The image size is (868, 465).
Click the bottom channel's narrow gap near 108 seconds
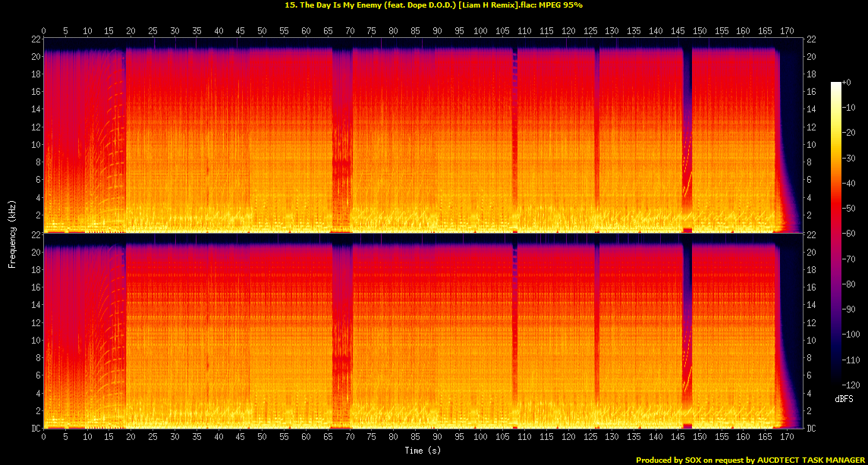(x=515, y=334)
